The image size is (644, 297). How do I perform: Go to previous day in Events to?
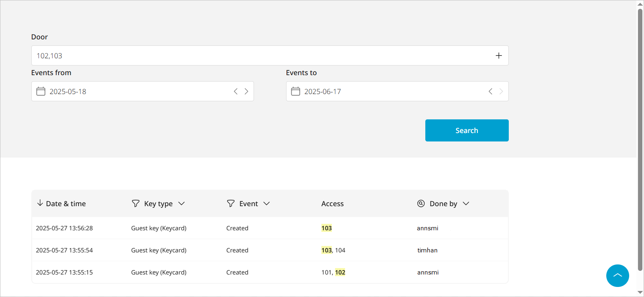490,91
